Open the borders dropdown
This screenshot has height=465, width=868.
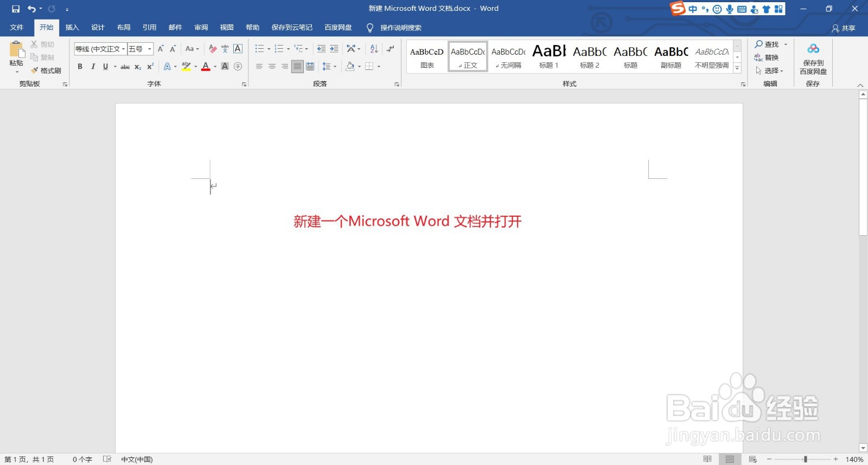click(x=379, y=67)
